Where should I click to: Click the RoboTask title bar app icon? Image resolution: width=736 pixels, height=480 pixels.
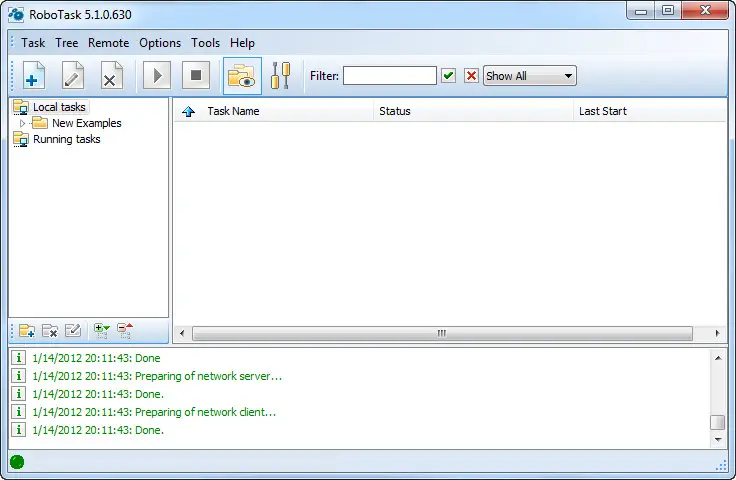click(16, 15)
